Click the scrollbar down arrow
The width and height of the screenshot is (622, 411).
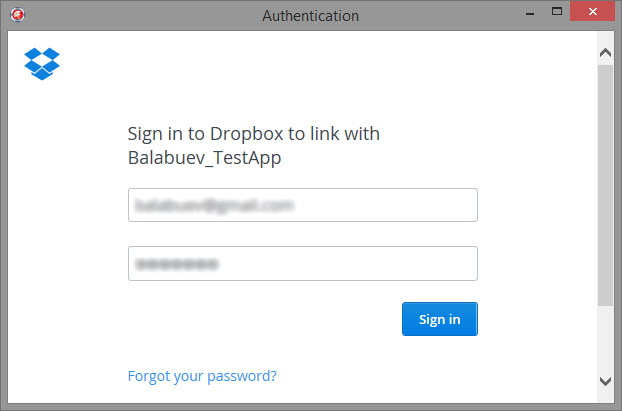pos(605,381)
